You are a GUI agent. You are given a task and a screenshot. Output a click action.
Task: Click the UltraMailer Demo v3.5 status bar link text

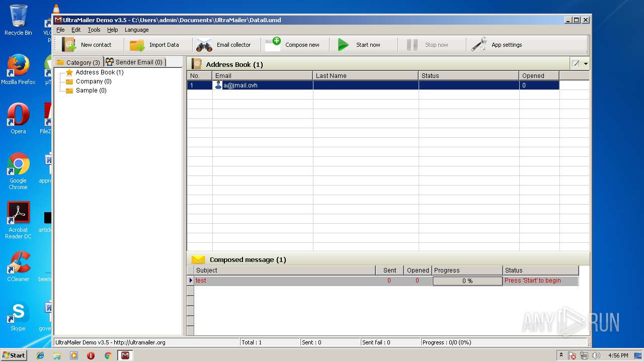pos(110,342)
